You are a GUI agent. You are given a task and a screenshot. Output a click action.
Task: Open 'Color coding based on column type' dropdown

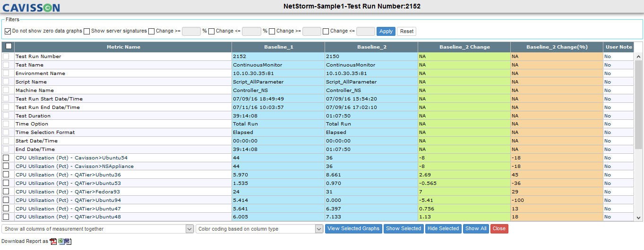259,229
